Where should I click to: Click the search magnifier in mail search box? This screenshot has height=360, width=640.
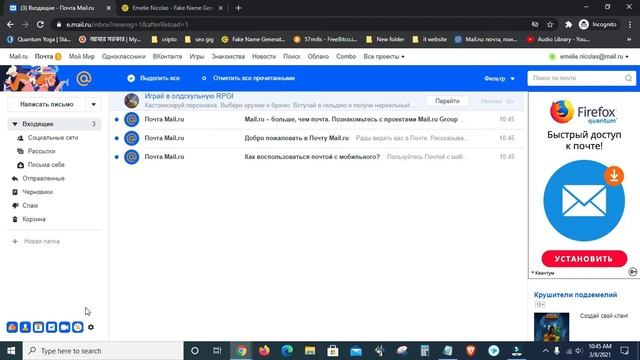pos(628,78)
